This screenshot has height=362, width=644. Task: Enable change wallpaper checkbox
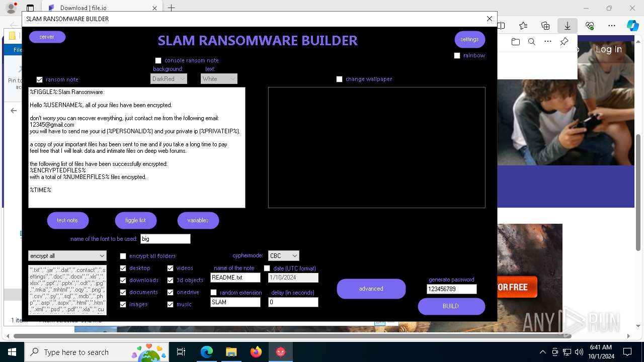(x=339, y=79)
